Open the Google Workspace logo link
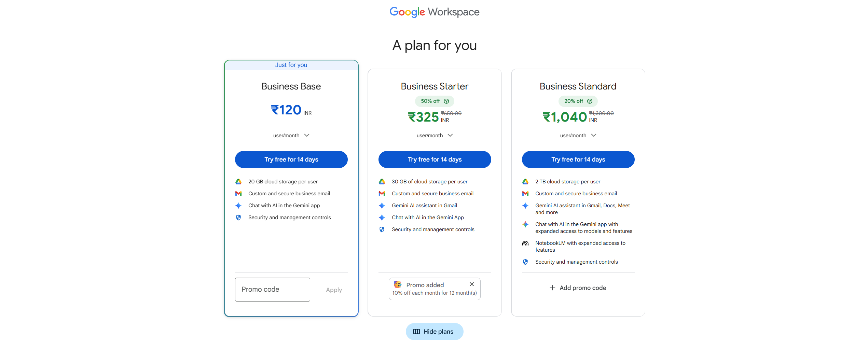The image size is (868, 363). [434, 12]
